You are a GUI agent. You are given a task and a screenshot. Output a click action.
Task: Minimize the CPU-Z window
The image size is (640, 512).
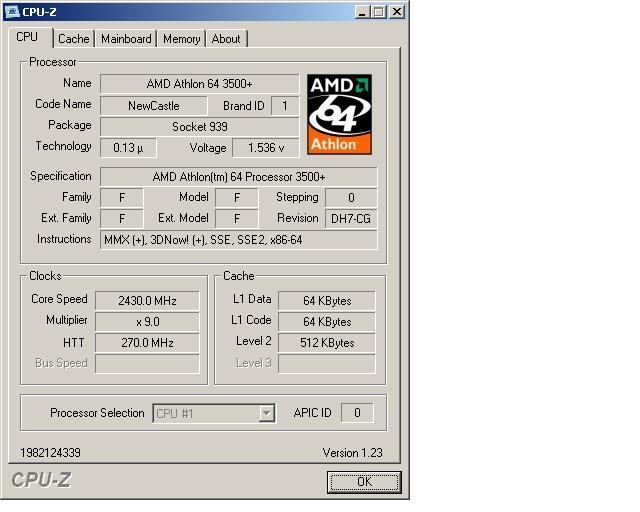(362, 11)
